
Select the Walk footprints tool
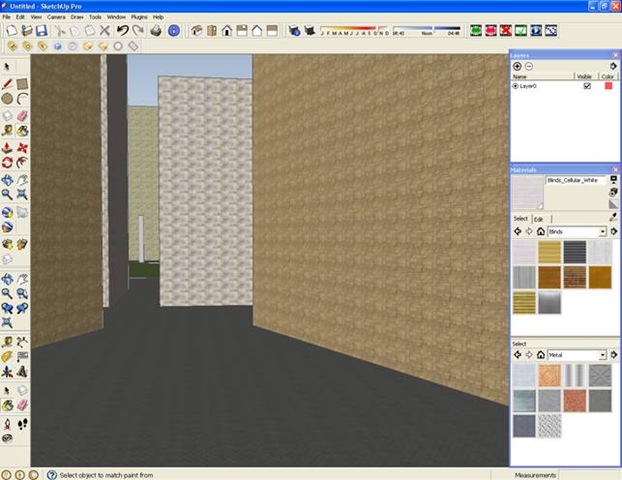click(22, 424)
